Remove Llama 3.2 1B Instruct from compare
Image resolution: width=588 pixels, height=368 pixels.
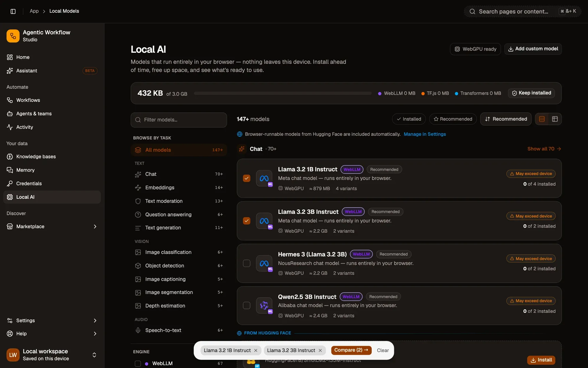pyautogui.click(x=256, y=351)
